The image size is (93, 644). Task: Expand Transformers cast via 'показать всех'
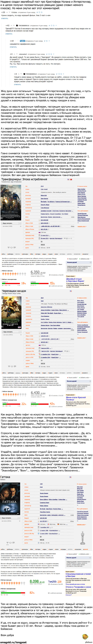(82, 226)
